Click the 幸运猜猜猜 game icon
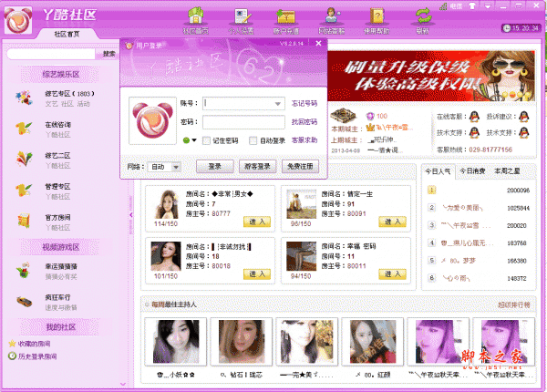 click(x=24, y=271)
